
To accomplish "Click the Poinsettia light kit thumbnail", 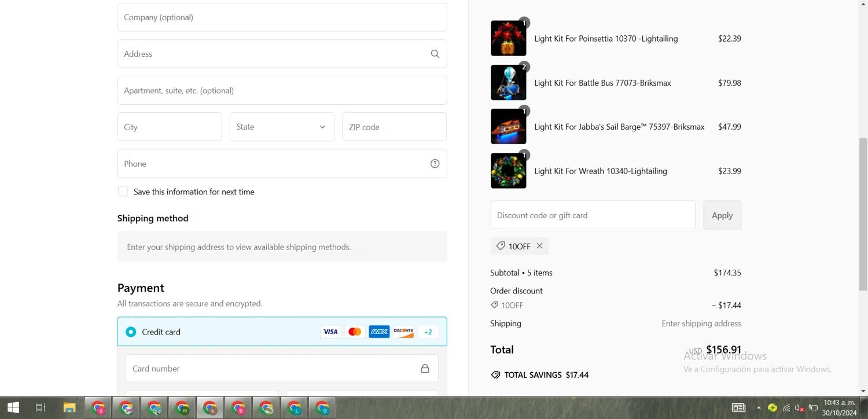I will (x=508, y=39).
